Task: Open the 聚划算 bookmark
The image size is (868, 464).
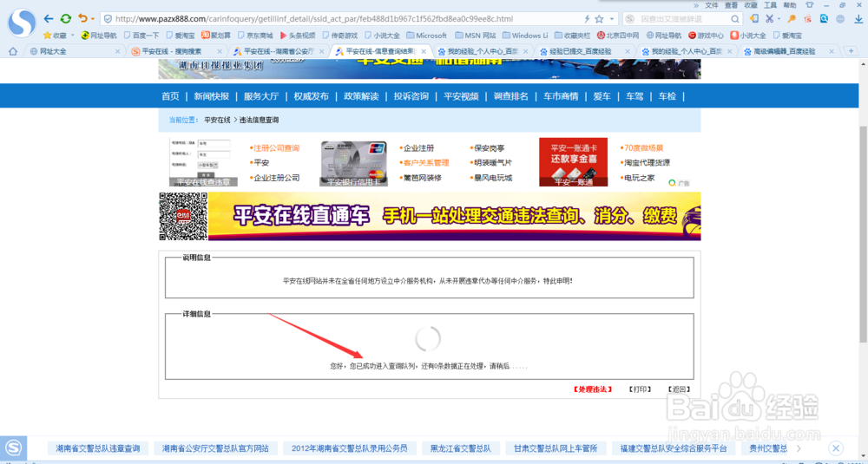Action: click(216, 36)
